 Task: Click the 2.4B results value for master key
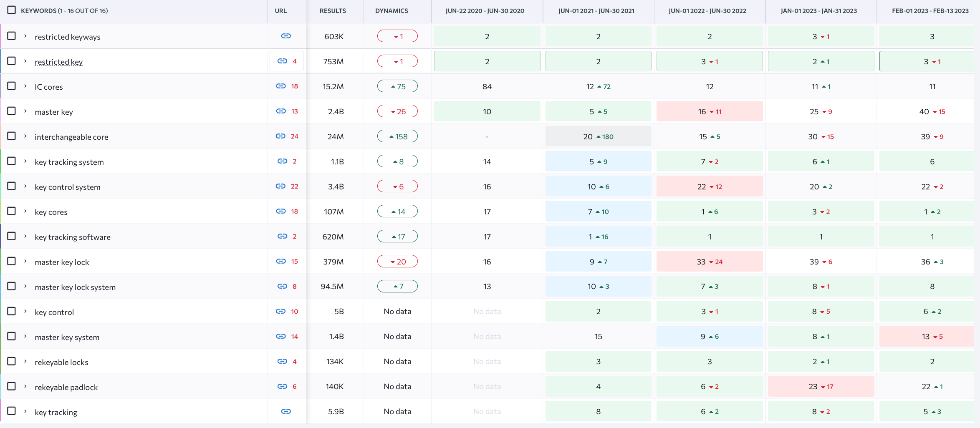coord(336,111)
